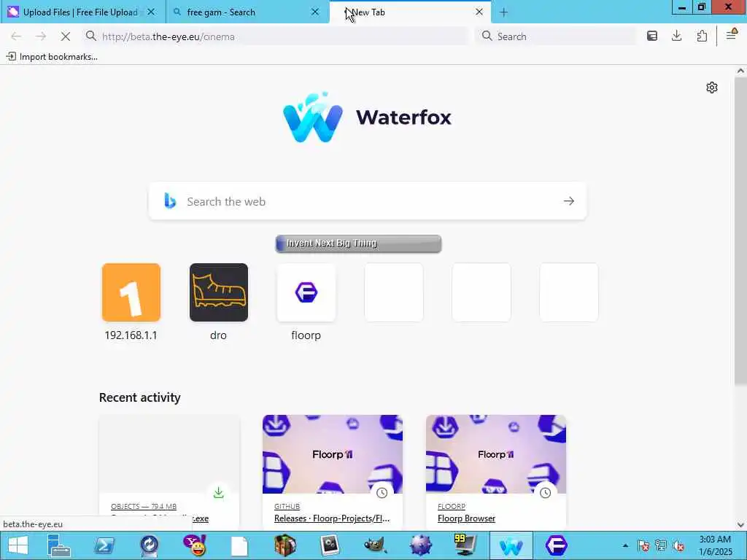Click the Import bookmarks icon

pyautogui.click(x=11, y=56)
